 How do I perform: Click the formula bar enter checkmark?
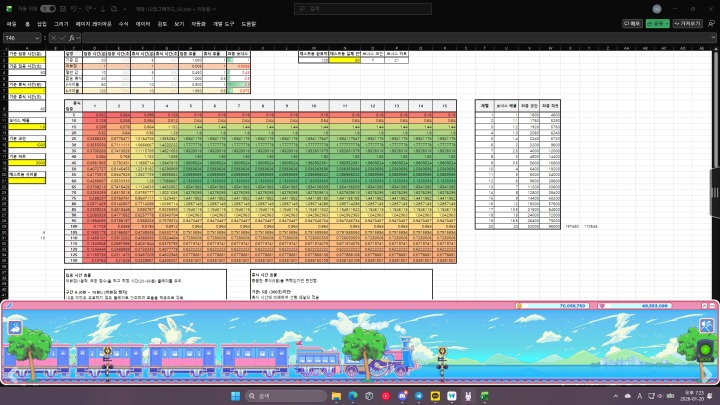click(x=61, y=38)
